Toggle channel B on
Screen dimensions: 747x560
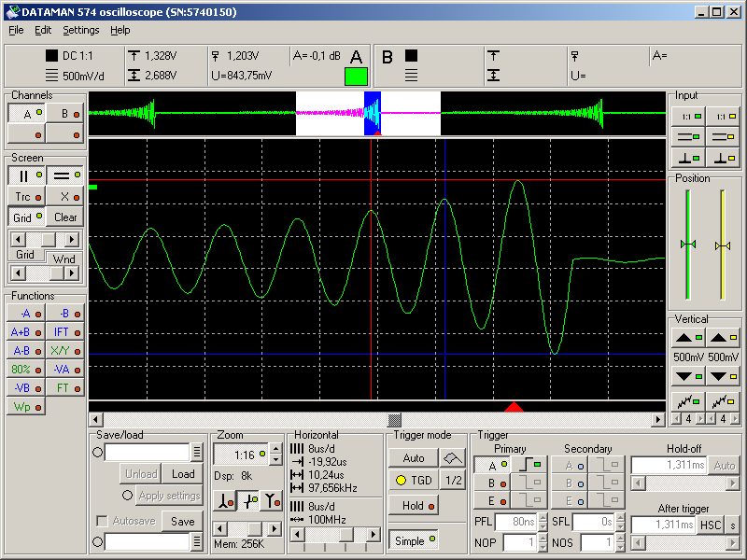64,114
